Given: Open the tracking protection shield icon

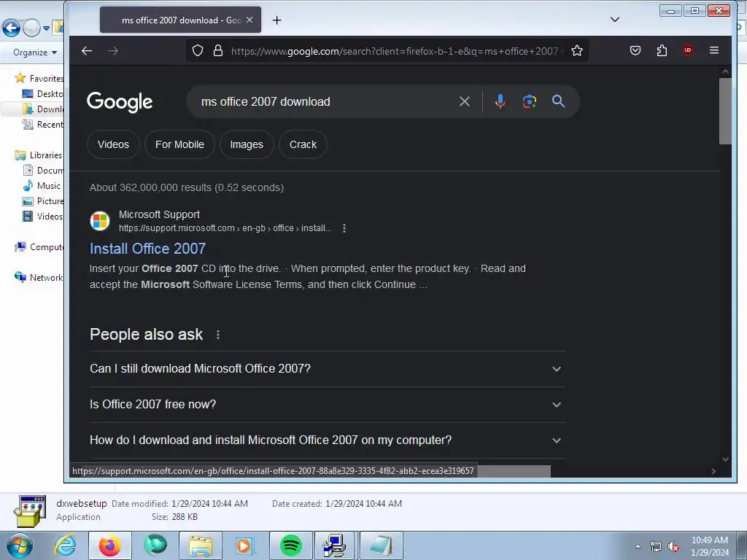Looking at the screenshot, I should click(198, 50).
